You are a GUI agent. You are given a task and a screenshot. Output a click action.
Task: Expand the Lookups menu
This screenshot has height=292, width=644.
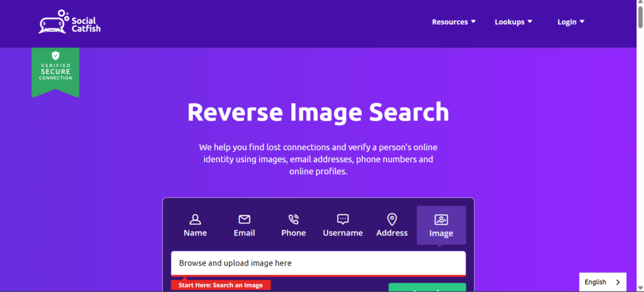tap(513, 22)
